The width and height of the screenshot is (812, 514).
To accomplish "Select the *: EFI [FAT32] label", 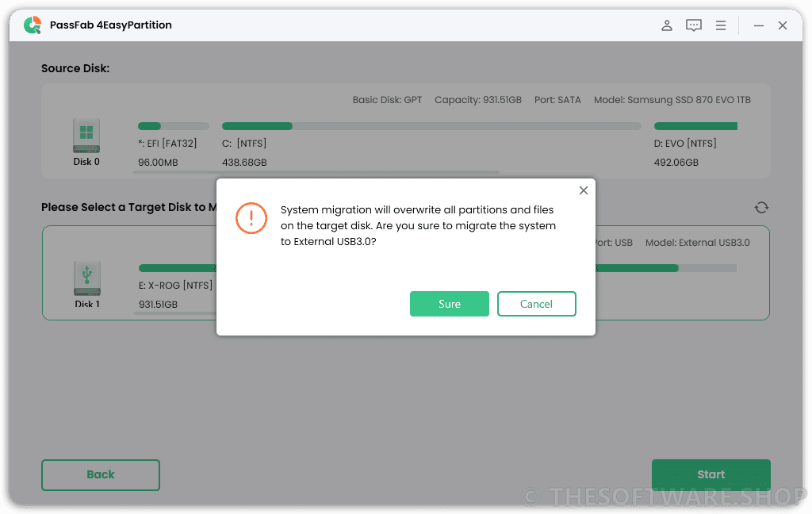I will (167, 143).
